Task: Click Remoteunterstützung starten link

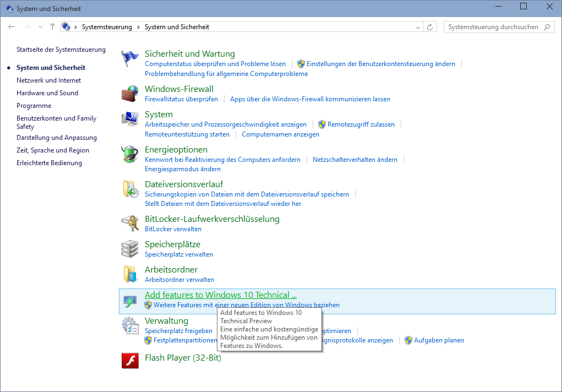Action: (x=187, y=134)
